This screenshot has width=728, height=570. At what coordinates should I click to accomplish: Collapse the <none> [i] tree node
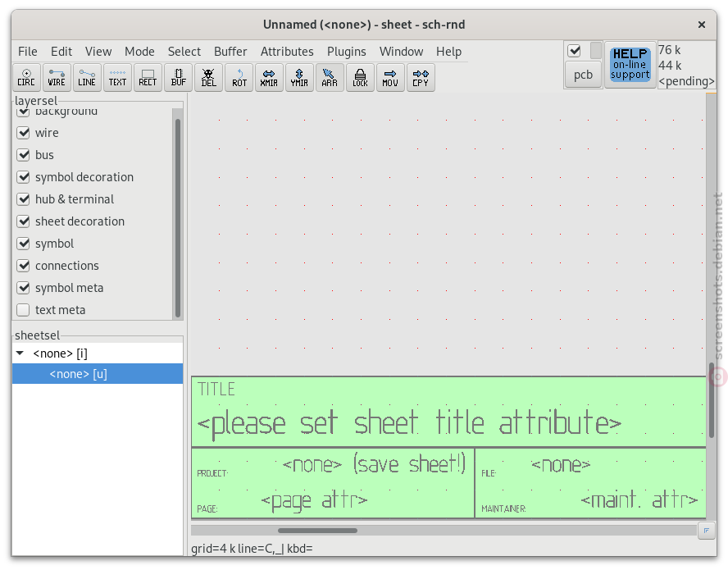(20, 353)
